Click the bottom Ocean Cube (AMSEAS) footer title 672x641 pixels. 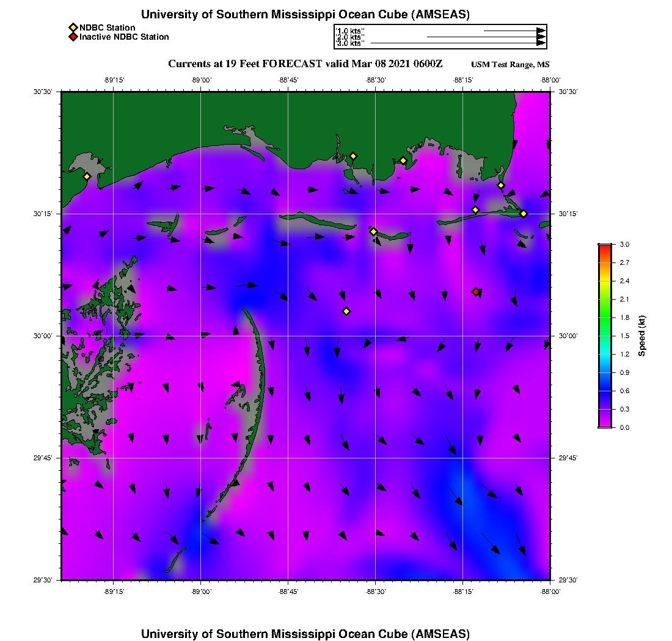tap(305, 633)
